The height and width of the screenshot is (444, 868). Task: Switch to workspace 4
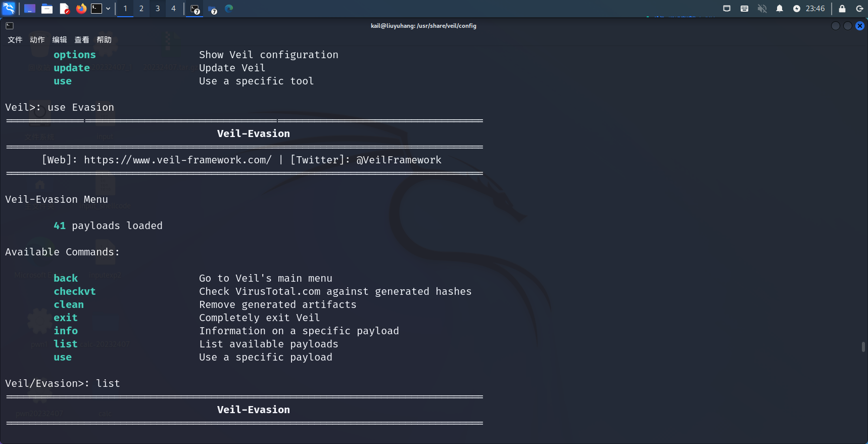coord(173,9)
